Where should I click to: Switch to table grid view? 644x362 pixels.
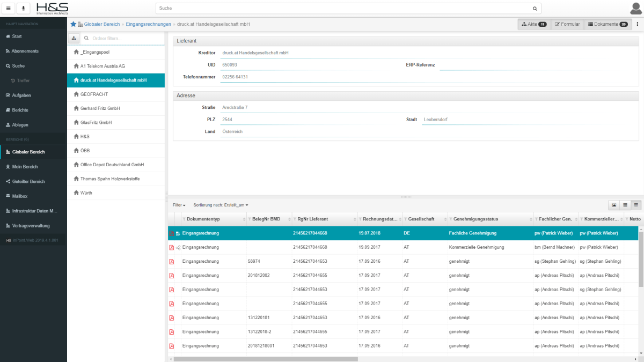[x=636, y=205]
